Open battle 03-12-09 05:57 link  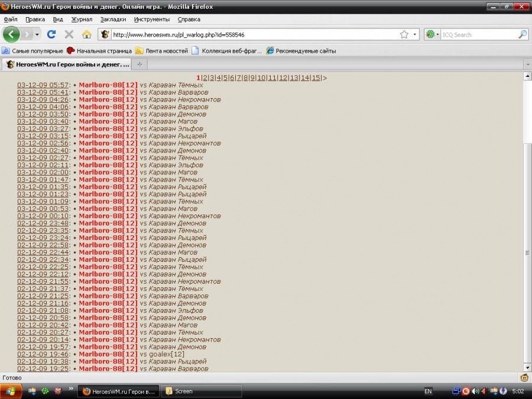click(43, 85)
